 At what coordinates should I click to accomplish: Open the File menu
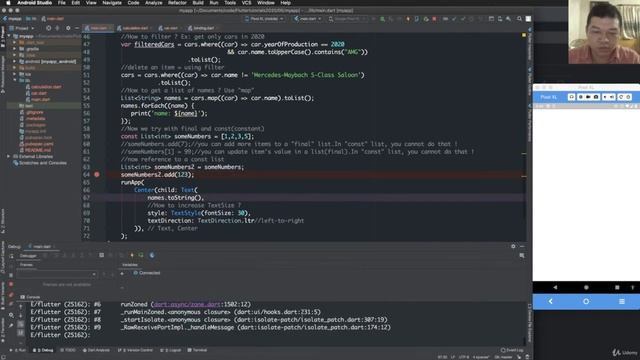pyautogui.click(x=62, y=3)
